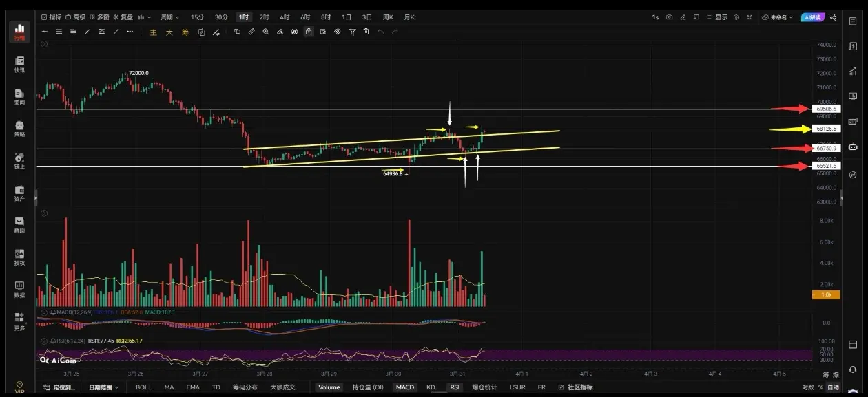The image size is (868, 397).
Task: Select the 30分 timeframe
Action: pos(220,17)
